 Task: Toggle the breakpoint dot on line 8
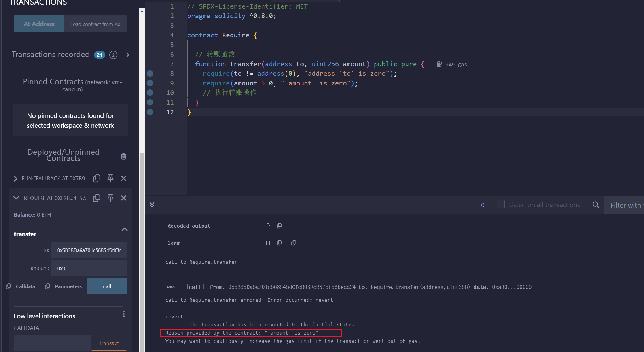[150, 74]
